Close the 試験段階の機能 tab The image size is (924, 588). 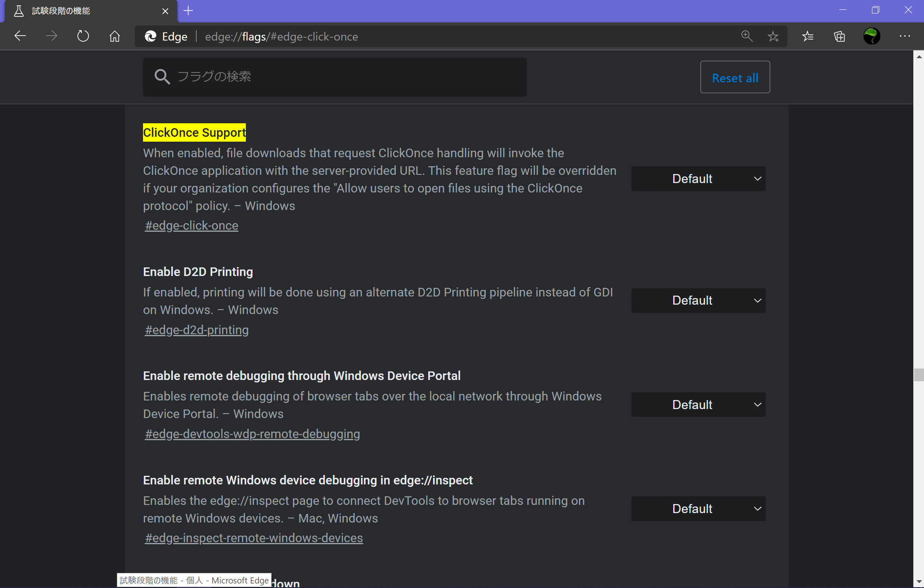[165, 11]
